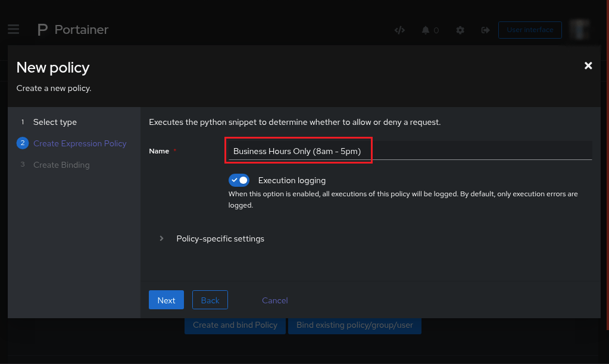Open the settings gear icon

460,30
